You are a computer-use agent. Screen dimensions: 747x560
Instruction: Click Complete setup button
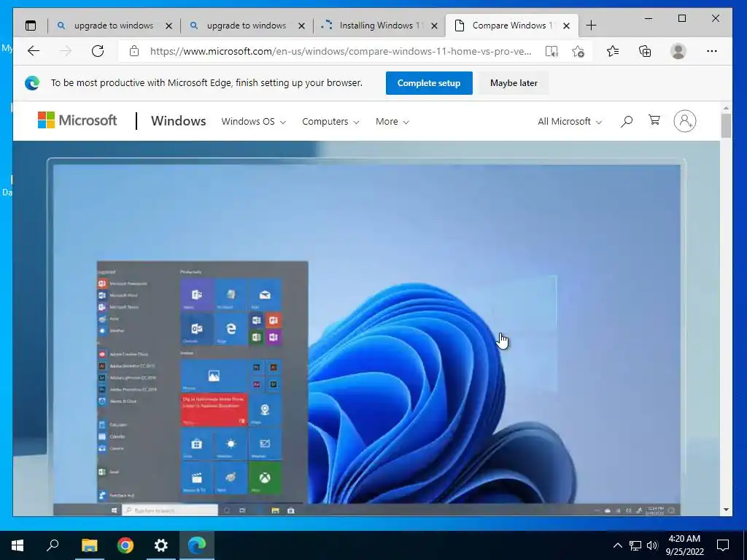pos(429,83)
